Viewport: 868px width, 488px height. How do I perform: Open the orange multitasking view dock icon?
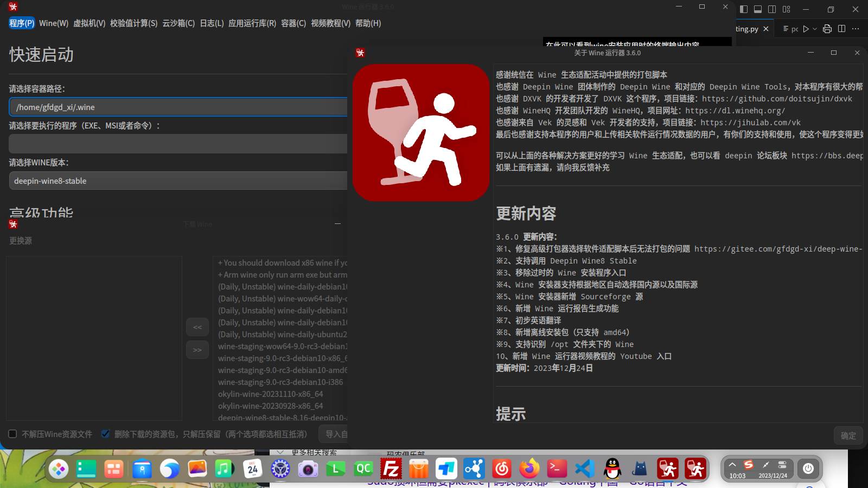pos(114,468)
